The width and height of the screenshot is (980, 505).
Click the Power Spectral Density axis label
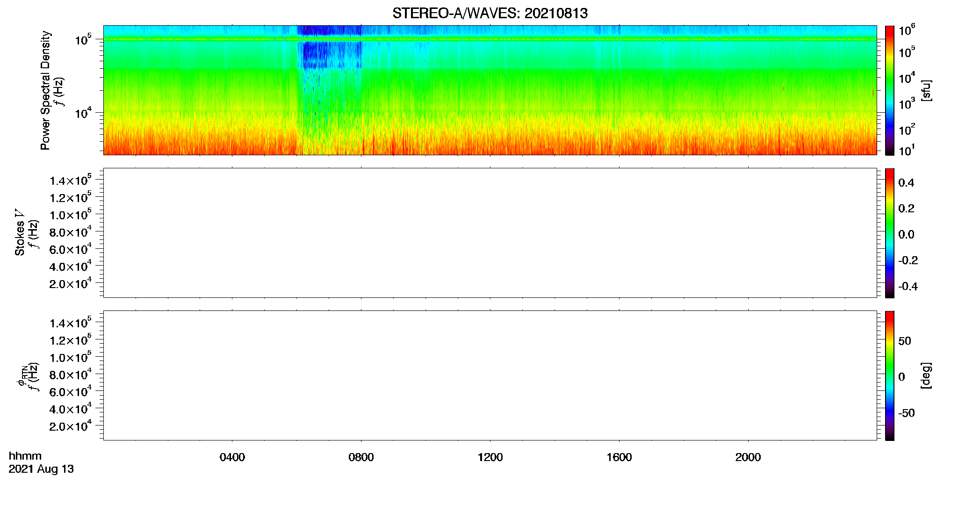tap(45, 90)
